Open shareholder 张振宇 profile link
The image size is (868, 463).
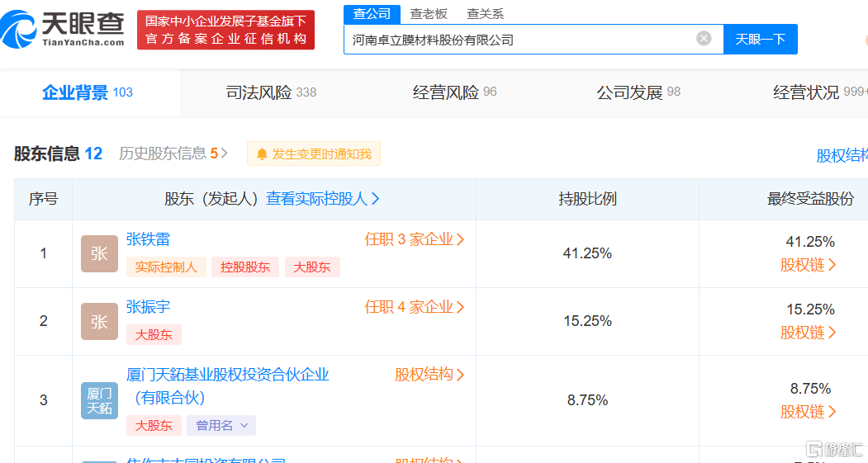(148, 306)
